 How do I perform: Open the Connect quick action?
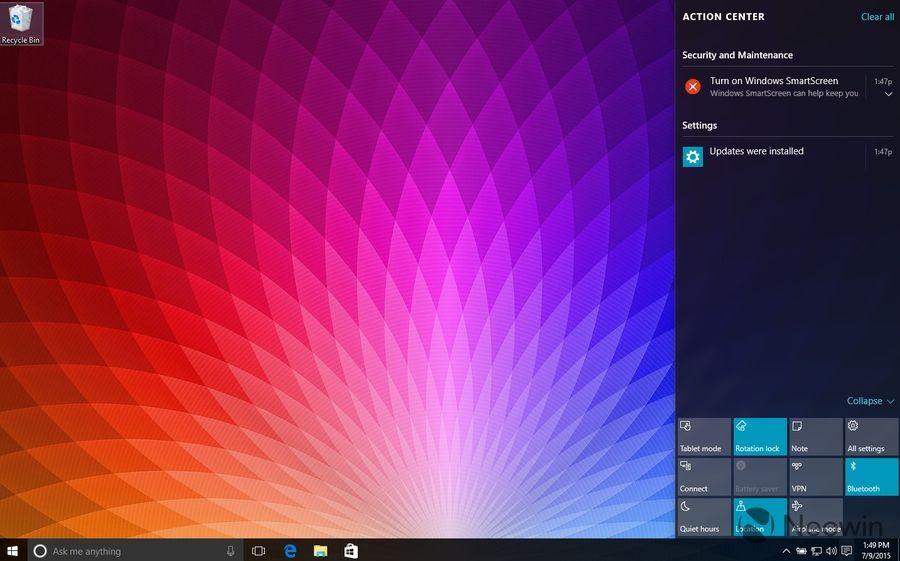pyautogui.click(x=704, y=477)
